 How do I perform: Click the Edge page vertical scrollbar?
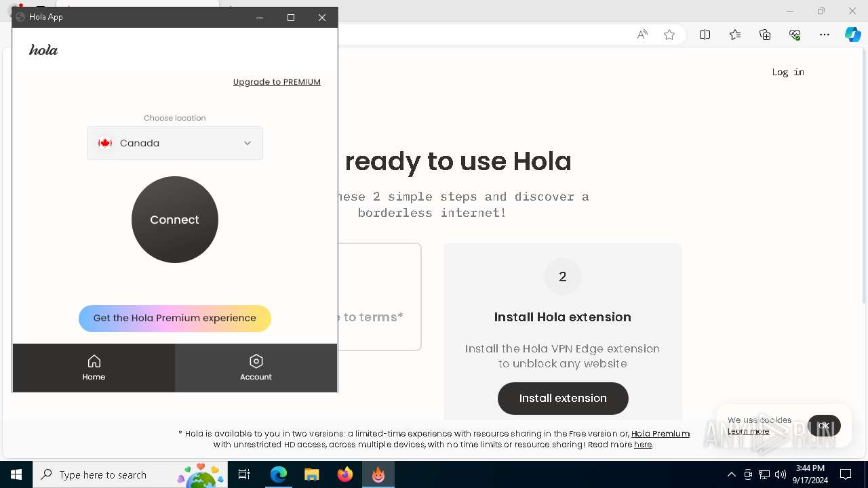point(864,178)
